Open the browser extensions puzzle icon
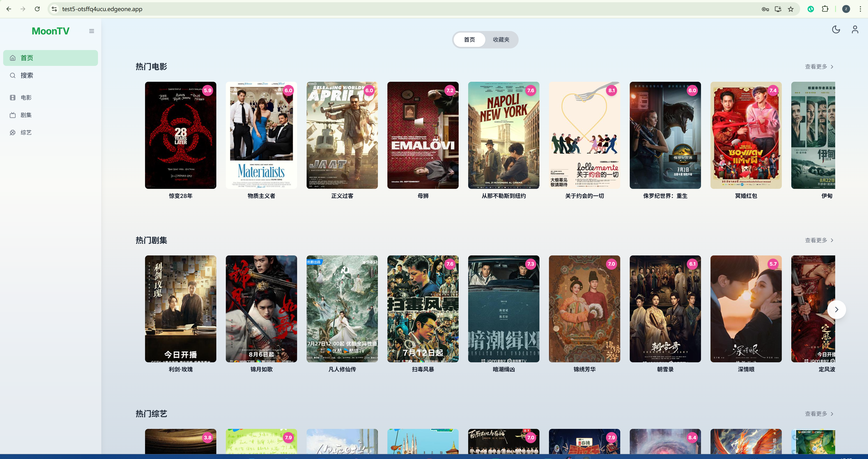The image size is (868, 459). (x=825, y=9)
